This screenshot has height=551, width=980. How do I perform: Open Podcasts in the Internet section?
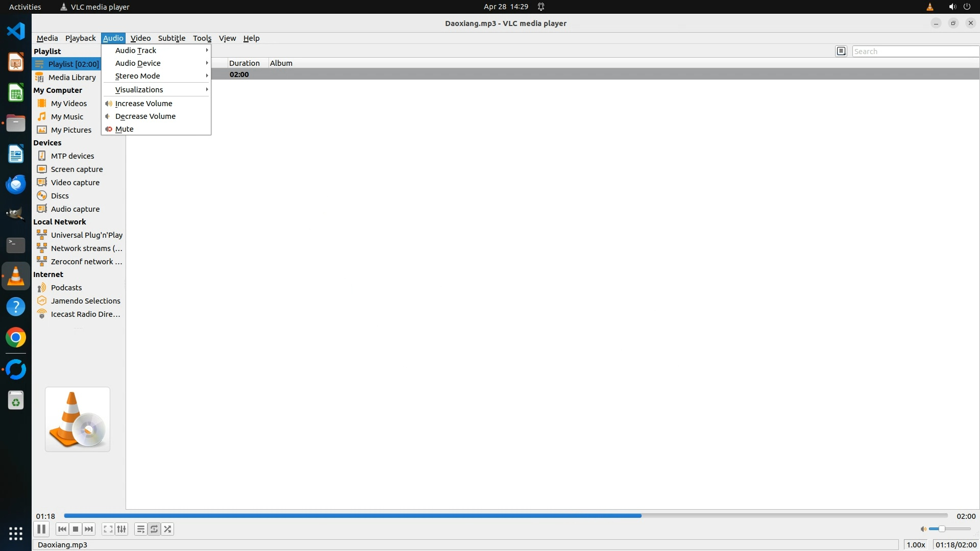(x=66, y=287)
